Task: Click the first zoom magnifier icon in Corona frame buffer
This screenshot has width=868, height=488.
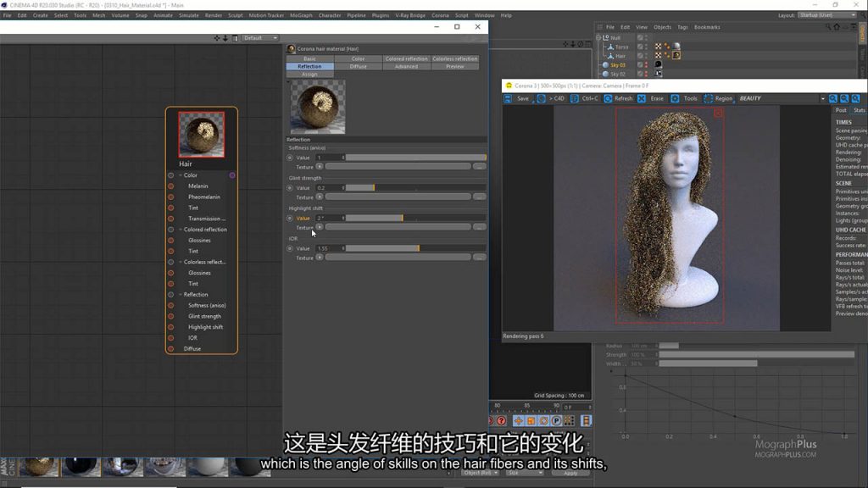Action: click(833, 98)
